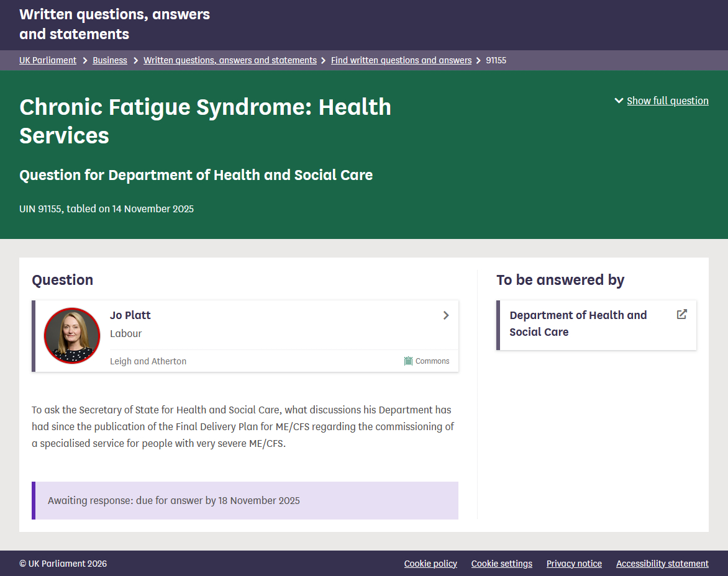Image resolution: width=728 pixels, height=576 pixels.
Task: Click the chevron after UK Parliament breadcrumb
Action: tap(85, 60)
